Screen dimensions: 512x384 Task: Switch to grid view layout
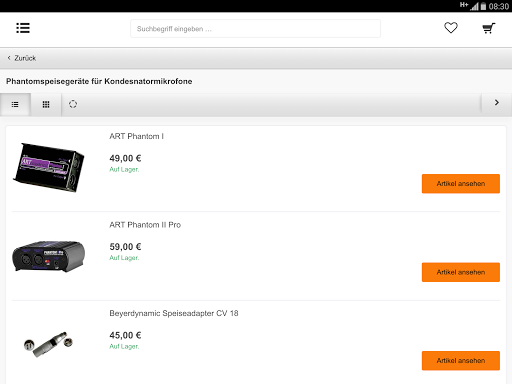click(46, 105)
